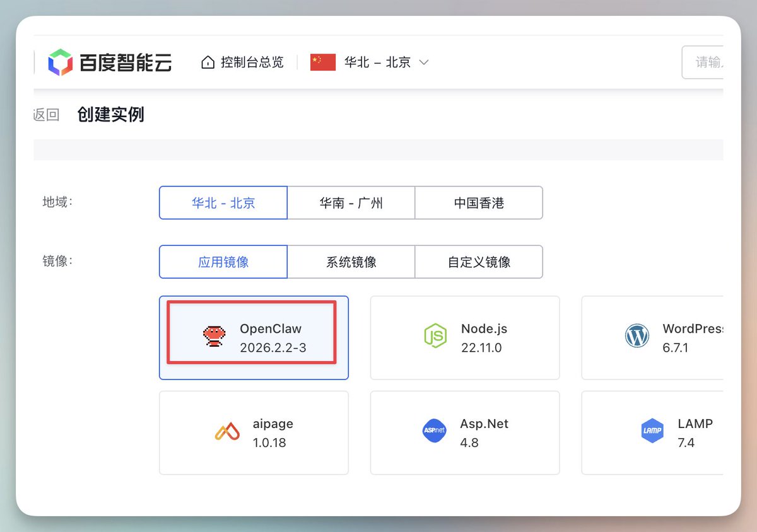Select the 华南 - 广州 region option

tap(351, 203)
